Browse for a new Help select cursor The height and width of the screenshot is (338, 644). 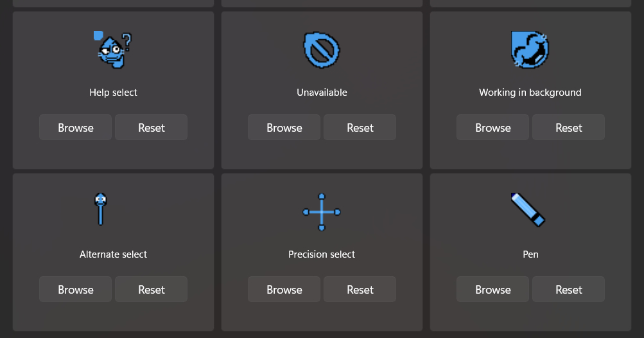[x=76, y=127]
